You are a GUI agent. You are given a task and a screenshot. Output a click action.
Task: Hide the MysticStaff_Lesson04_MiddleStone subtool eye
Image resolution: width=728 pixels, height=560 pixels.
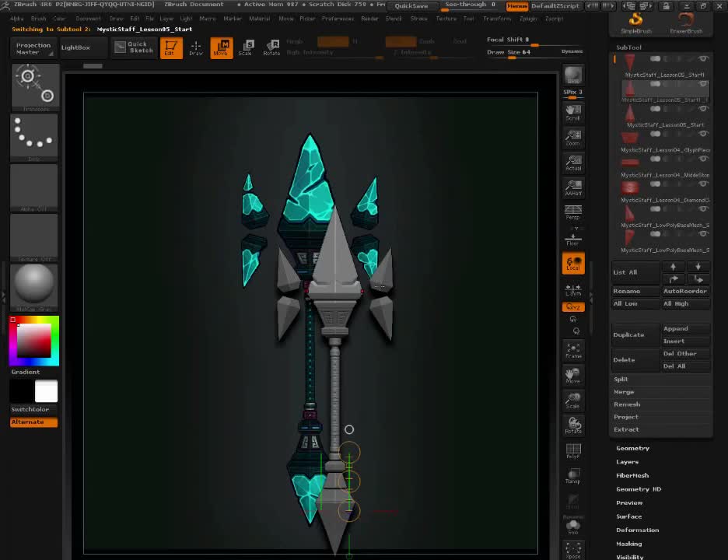(703, 159)
